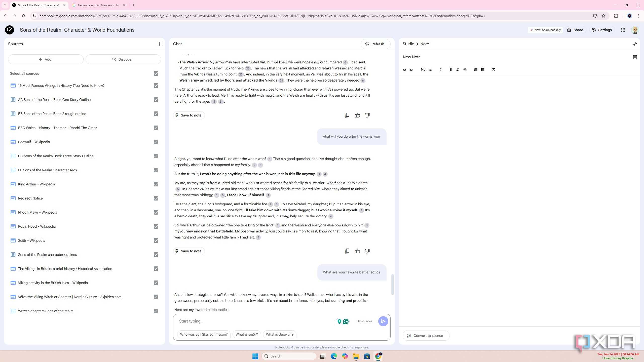The width and height of the screenshot is (644, 362).
Task: Send the chat message with the arrow button
Action: coord(383,321)
